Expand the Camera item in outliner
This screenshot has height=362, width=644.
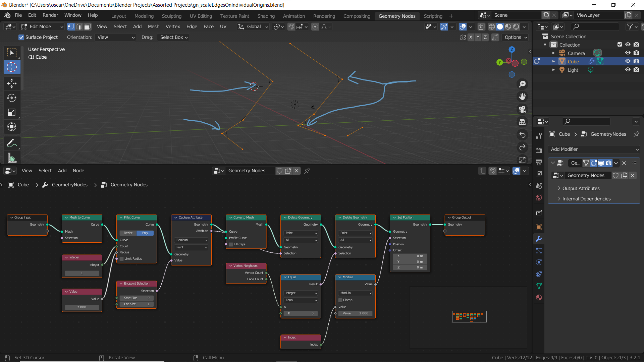553,53
